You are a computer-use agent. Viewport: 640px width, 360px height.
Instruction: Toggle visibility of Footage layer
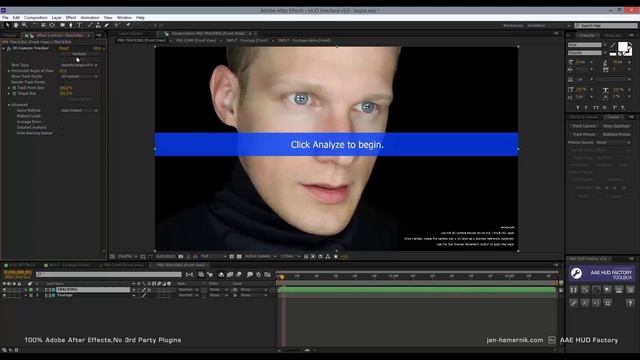4,295
